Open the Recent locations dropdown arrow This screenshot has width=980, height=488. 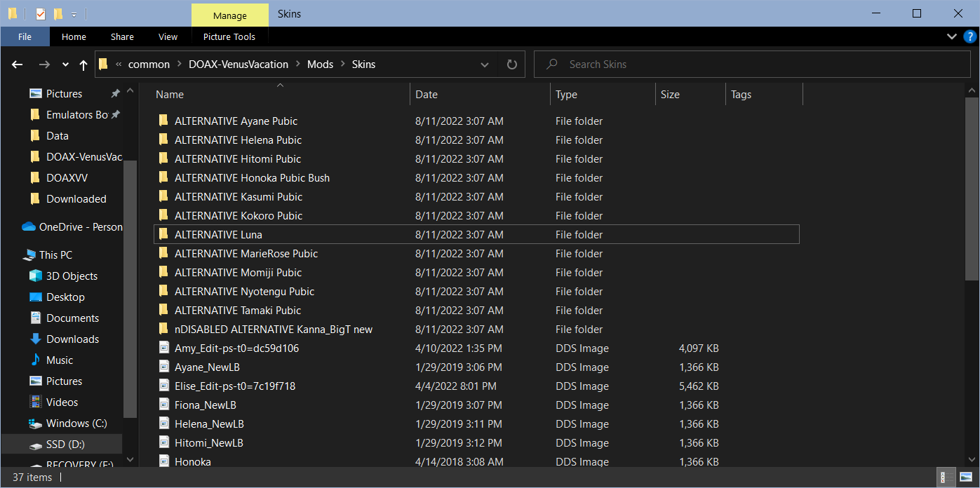coord(65,65)
